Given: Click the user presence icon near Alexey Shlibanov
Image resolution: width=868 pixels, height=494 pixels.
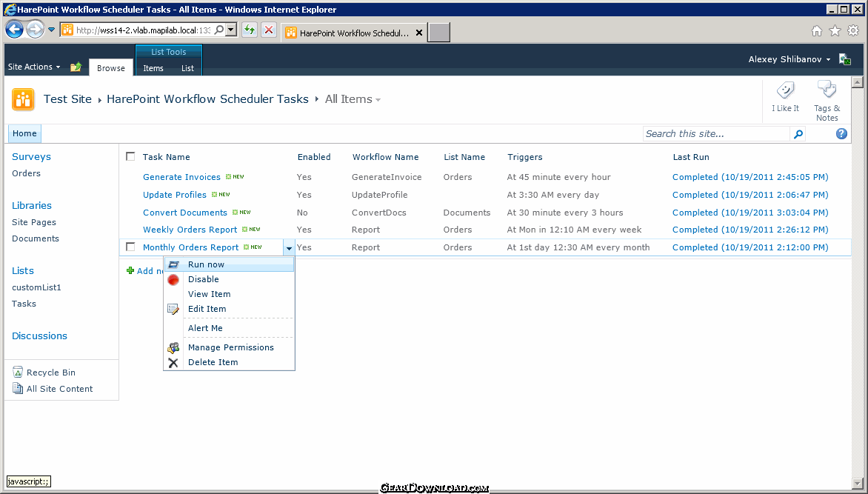Looking at the screenshot, I should (x=845, y=59).
